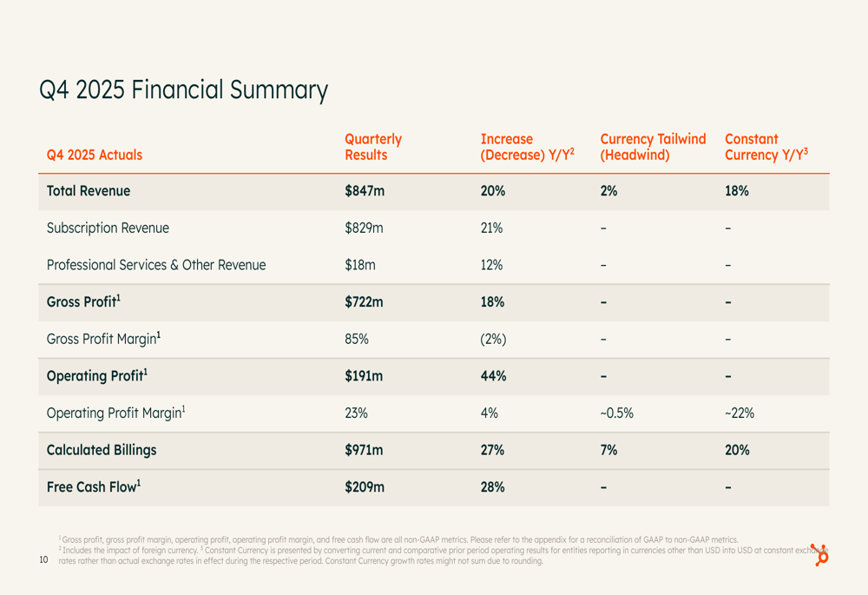Screen dimensions: 868x595
Task: Select the ~22% constant currency margin value
Action: (x=739, y=413)
